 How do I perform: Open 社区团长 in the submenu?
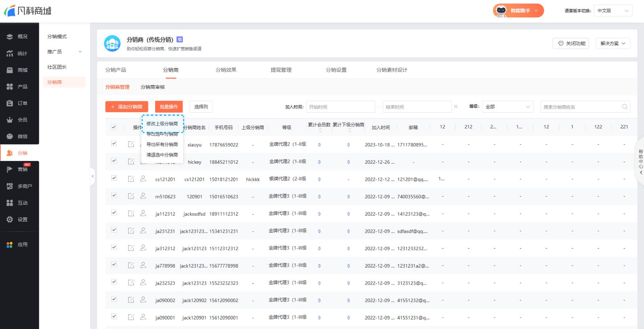(x=57, y=67)
